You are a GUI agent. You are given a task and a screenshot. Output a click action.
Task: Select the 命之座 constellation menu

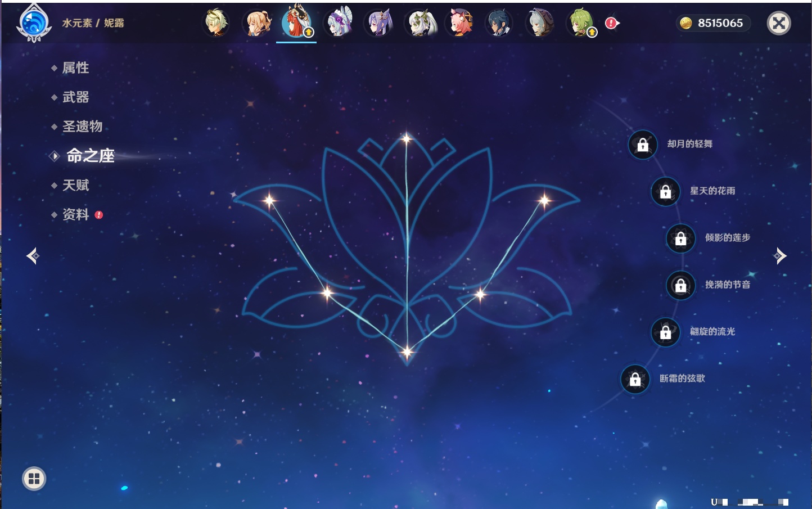tap(90, 156)
